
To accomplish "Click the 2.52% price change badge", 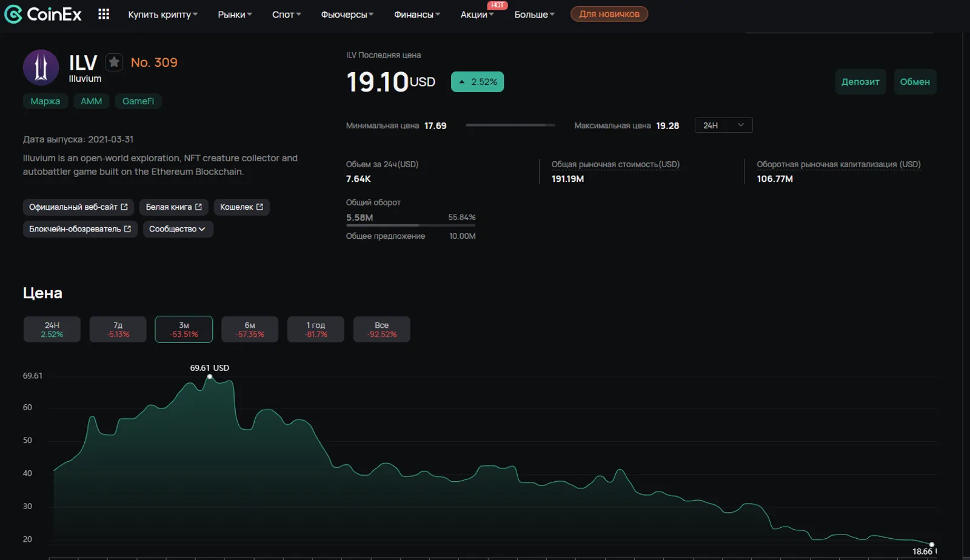I will tap(477, 82).
